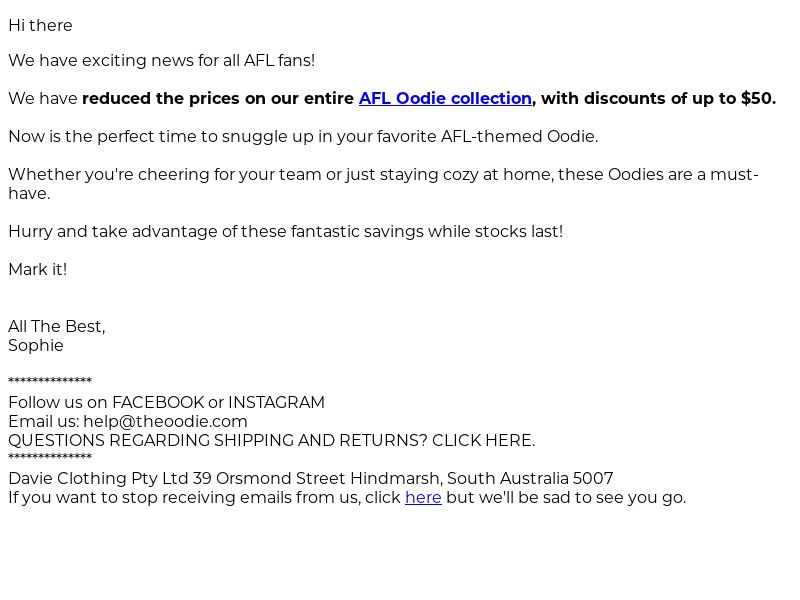Click 'CLICK HERE' for shipping and returns

(x=483, y=440)
